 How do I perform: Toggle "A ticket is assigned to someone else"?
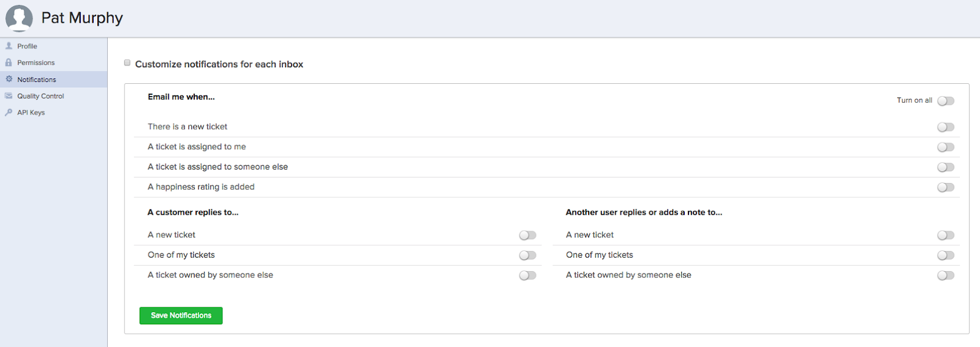pos(946,167)
